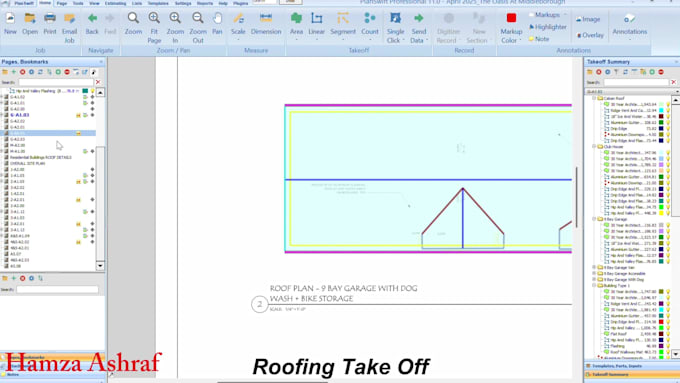Toggle lightbulb for 18" Ice And Water item
Viewport: 680px width, 383px height.
click(x=668, y=117)
